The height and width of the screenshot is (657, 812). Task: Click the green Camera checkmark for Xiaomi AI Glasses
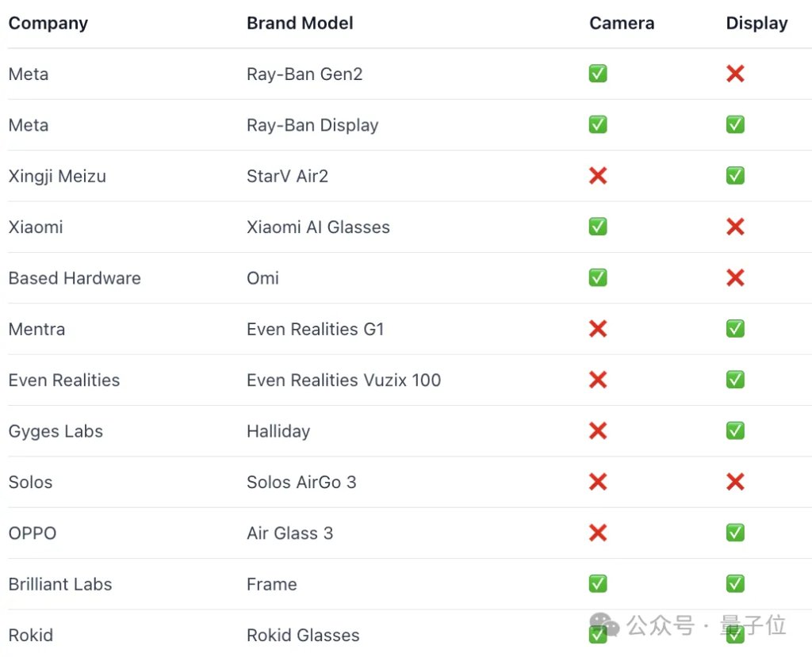coord(598,227)
